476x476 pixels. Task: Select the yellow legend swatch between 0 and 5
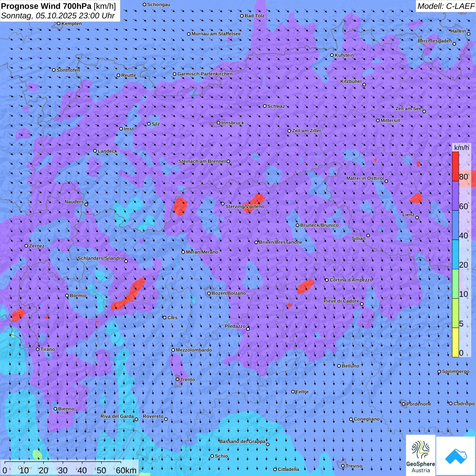point(455,342)
